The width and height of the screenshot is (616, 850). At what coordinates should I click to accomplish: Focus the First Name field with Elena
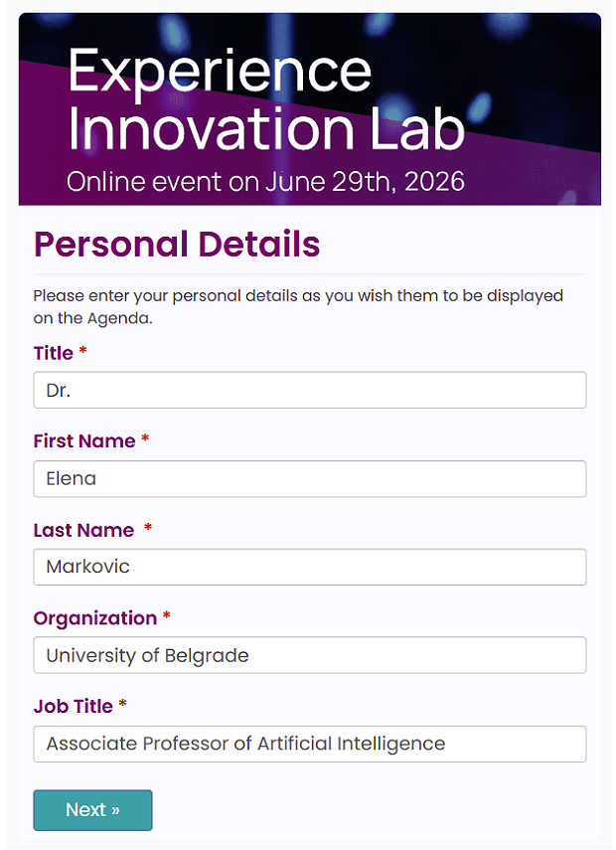tap(309, 479)
